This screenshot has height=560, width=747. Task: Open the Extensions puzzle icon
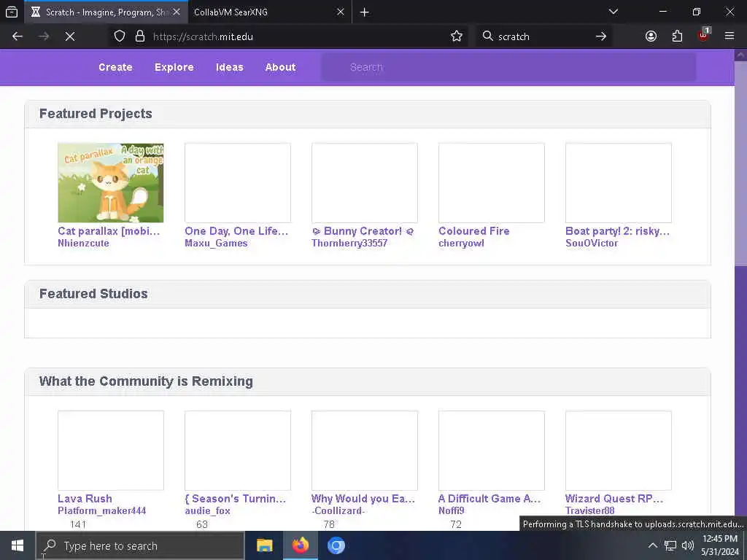[x=677, y=36]
